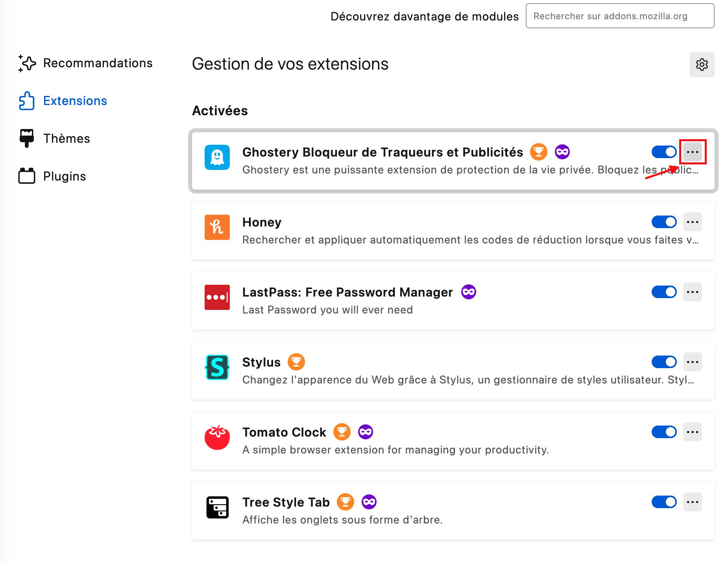Click the Ghostery description text
Screen dimensions: 728x564
(x=471, y=170)
